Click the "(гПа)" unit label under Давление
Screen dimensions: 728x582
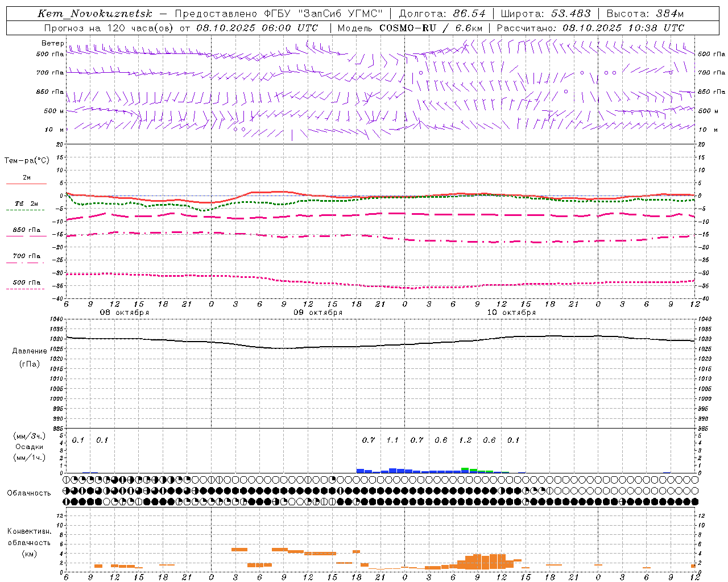click(x=30, y=364)
